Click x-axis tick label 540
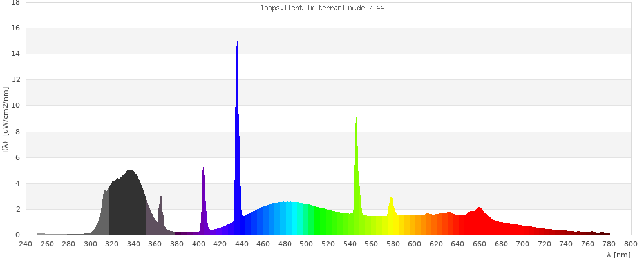The image size is (644, 258). pyautogui.click(x=350, y=244)
